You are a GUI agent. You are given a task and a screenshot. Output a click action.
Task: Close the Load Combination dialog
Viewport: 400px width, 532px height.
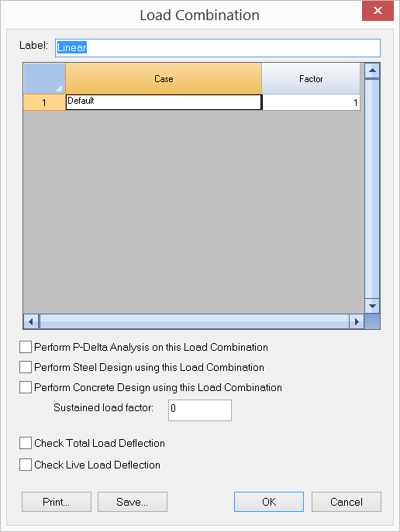378,11
